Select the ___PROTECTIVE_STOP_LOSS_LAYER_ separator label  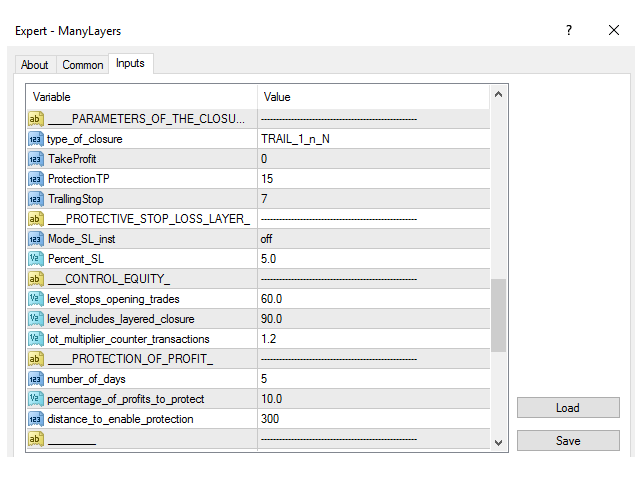pyautogui.click(x=149, y=219)
